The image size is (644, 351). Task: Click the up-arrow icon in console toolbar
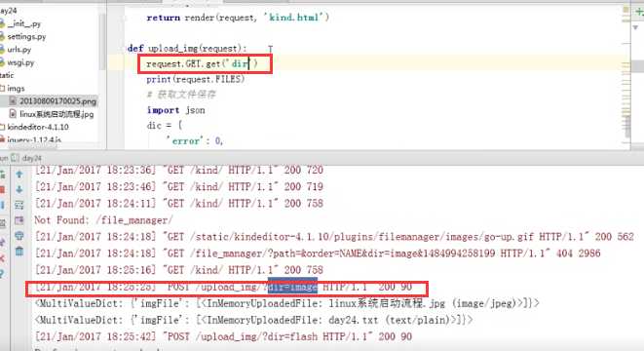pyautogui.click(x=19, y=175)
